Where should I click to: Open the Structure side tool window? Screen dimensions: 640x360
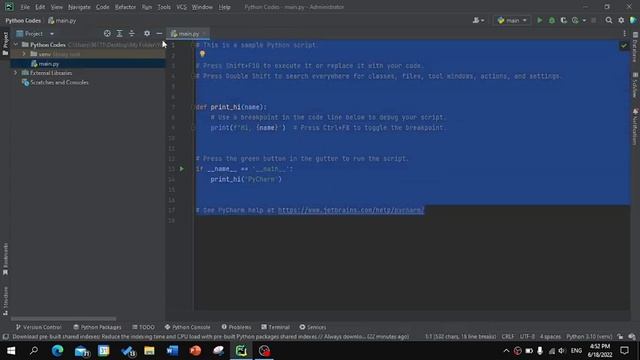tap(5, 300)
